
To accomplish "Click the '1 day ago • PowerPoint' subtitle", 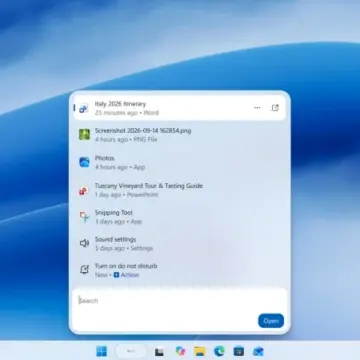I will pyautogui.click(x=126, y=195).
